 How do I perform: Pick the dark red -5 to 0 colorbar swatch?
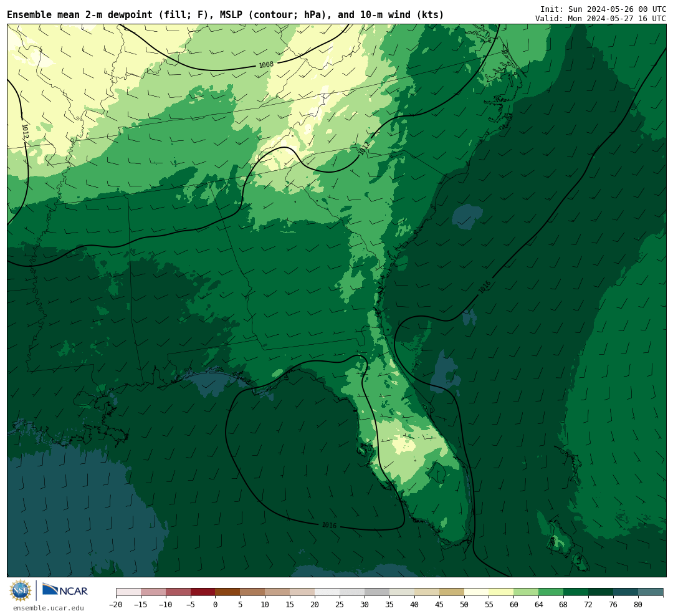click(203, 592)
